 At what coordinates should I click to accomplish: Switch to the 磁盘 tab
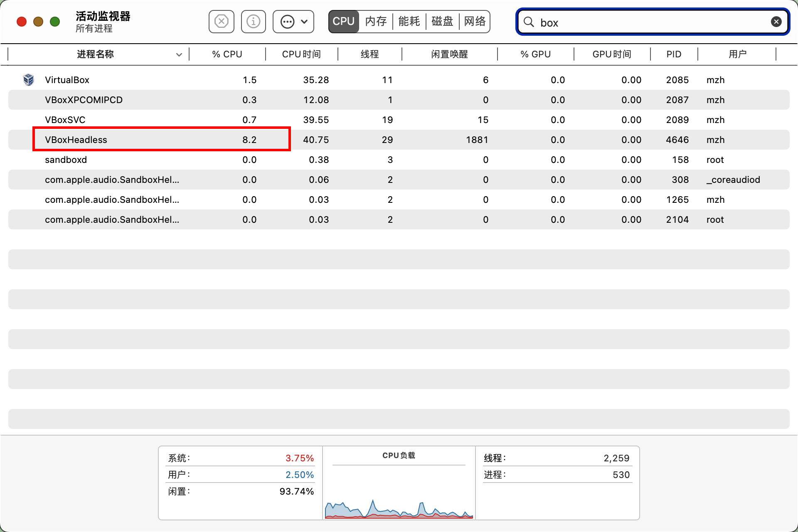tap(442, 21)
